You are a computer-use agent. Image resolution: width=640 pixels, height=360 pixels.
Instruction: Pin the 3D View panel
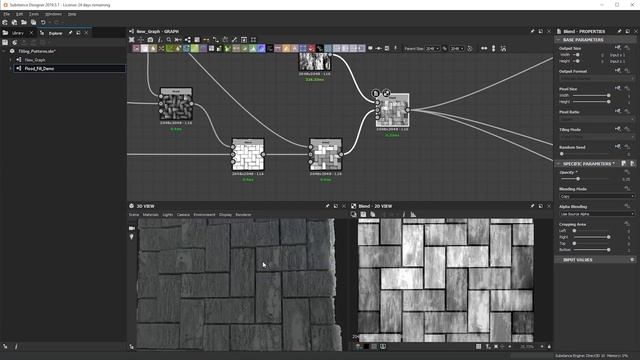pos(327,206)
